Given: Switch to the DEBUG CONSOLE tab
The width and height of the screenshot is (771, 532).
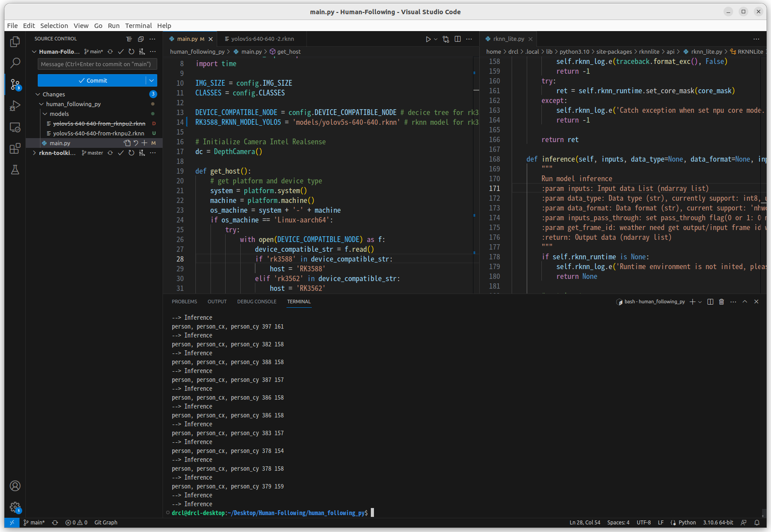Looking at the screenshot, I should [257, 302].
